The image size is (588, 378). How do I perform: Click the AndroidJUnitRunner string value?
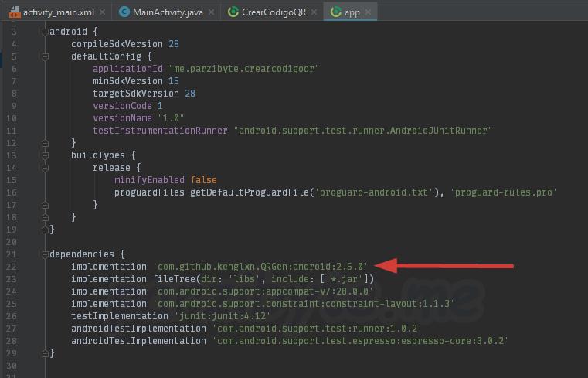[x=363, y=131]
